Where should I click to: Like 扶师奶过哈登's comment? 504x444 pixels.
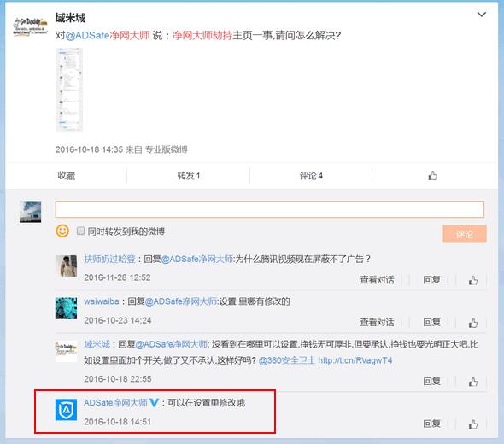473,280
